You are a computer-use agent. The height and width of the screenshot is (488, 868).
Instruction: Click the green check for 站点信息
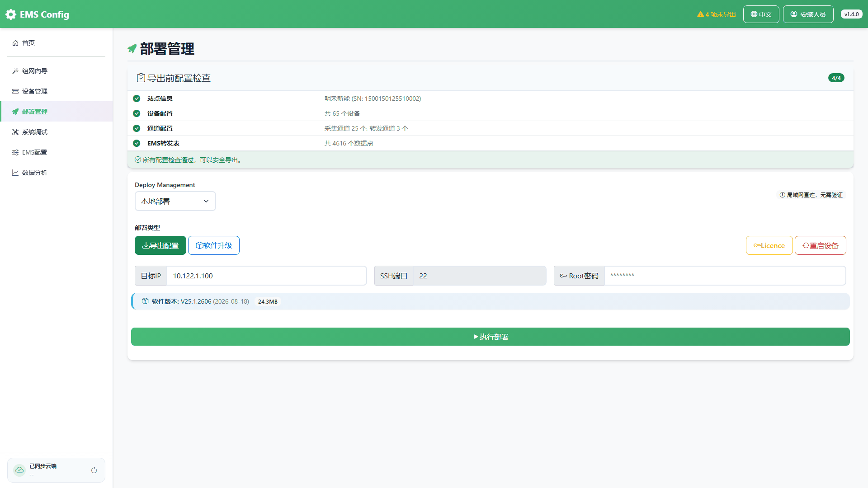(137, 99)
